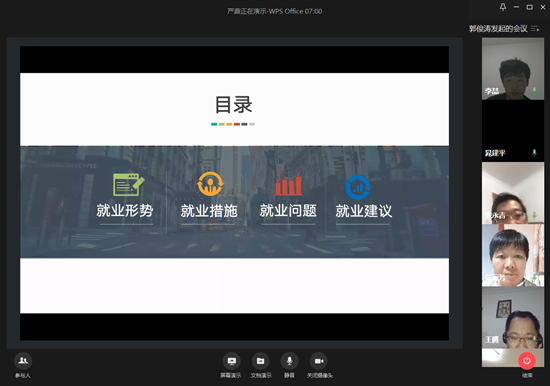Click the bottom participant's video with headset

(513, 318)
